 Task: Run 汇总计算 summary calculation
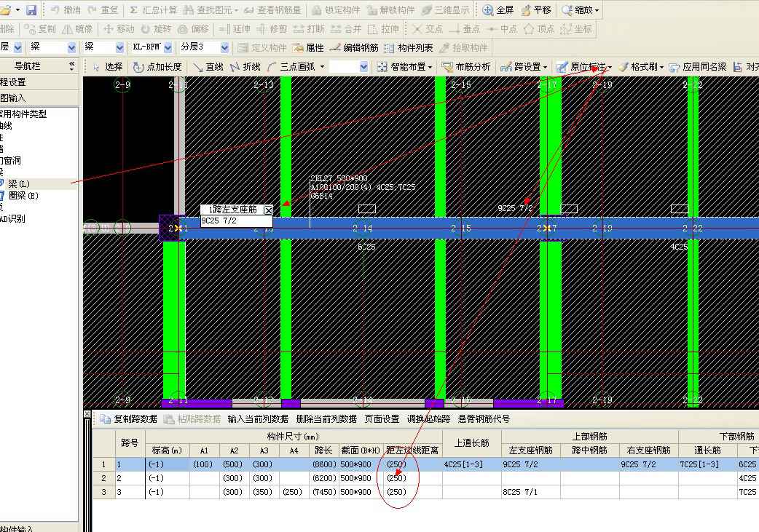152,9
